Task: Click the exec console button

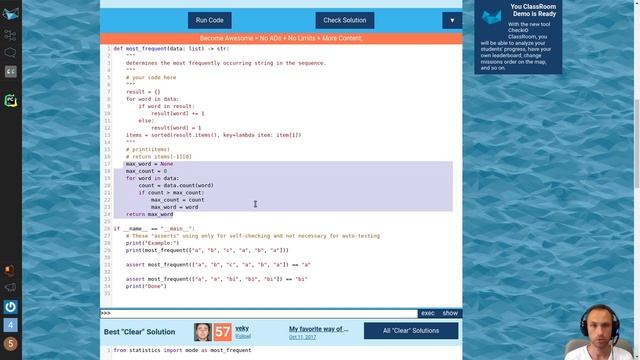Action: tap(428, 313)
